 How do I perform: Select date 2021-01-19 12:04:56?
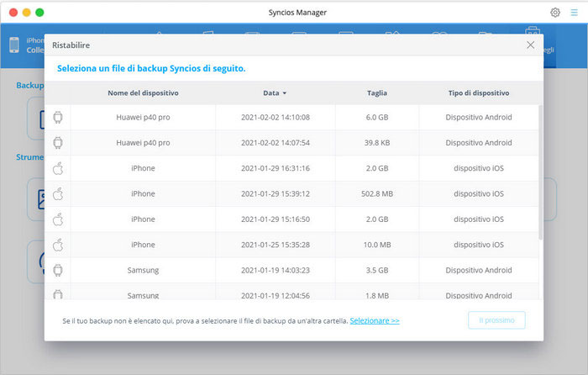coord(276,295)
